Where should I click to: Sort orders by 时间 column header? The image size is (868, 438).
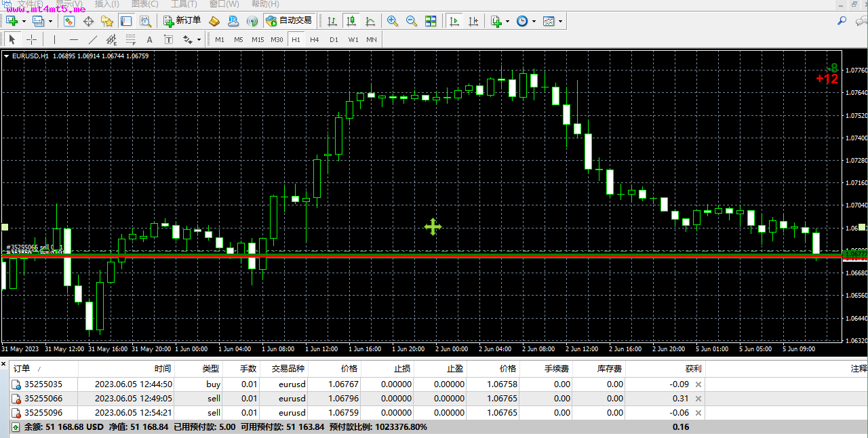point(127,369)
